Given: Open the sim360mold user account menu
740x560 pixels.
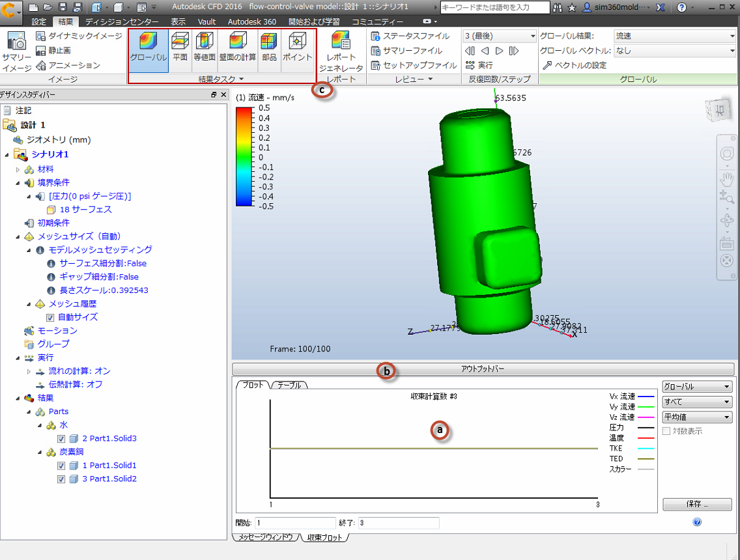Looking at the screenshot, I should pyautogui.click(x=618, y=7).
